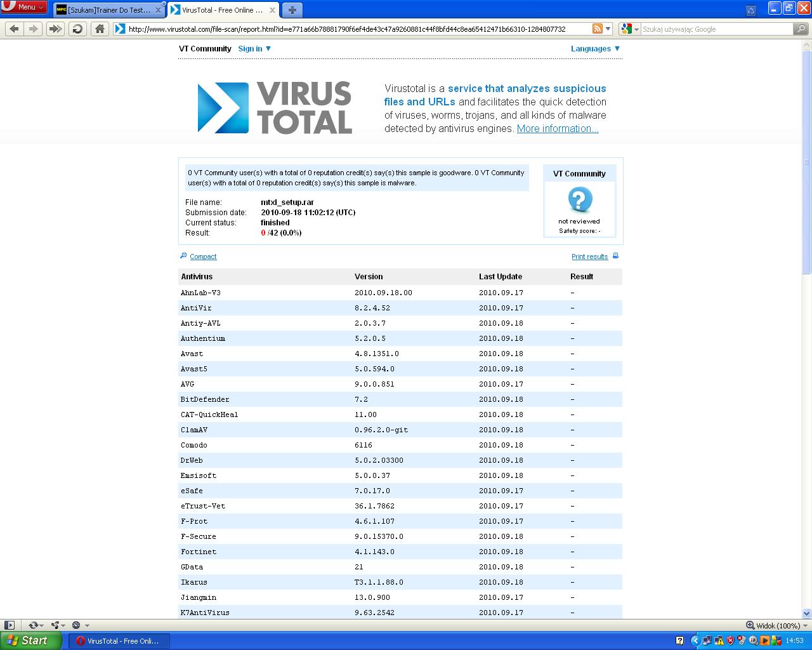
Task: Open a new tab with plus button
Action: point(292,10)
